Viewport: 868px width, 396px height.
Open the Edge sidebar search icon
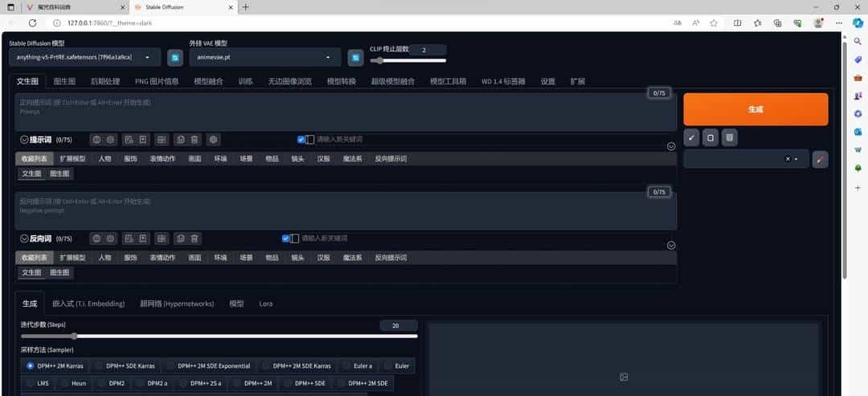click(858, 42)
